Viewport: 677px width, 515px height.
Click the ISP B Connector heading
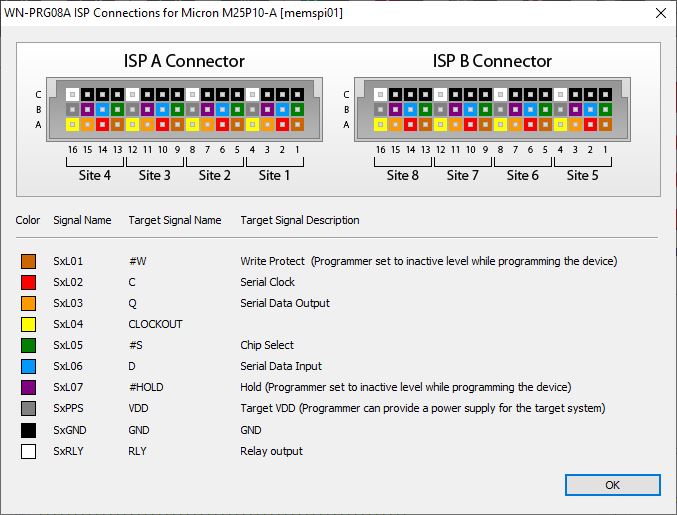pyautogui.click(x=492, y=61)
